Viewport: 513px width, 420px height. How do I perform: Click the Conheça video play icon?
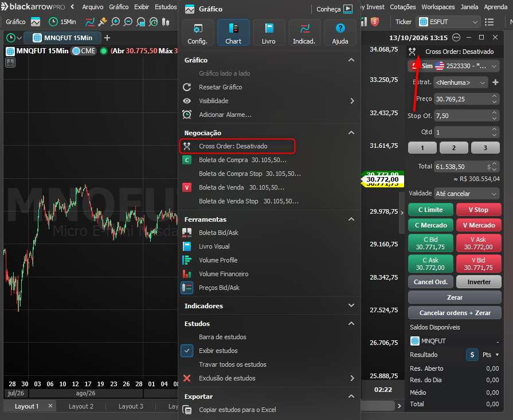tap(348, 9)
